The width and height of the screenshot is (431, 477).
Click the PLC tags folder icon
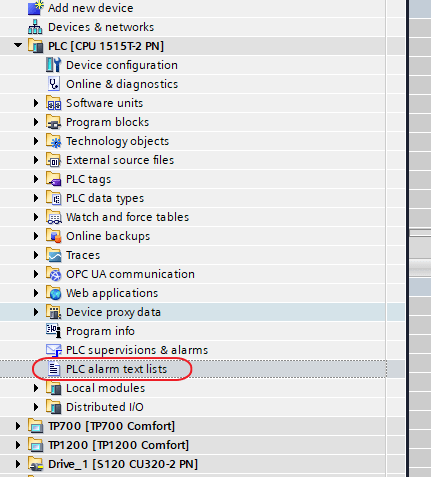coord(54,179)
